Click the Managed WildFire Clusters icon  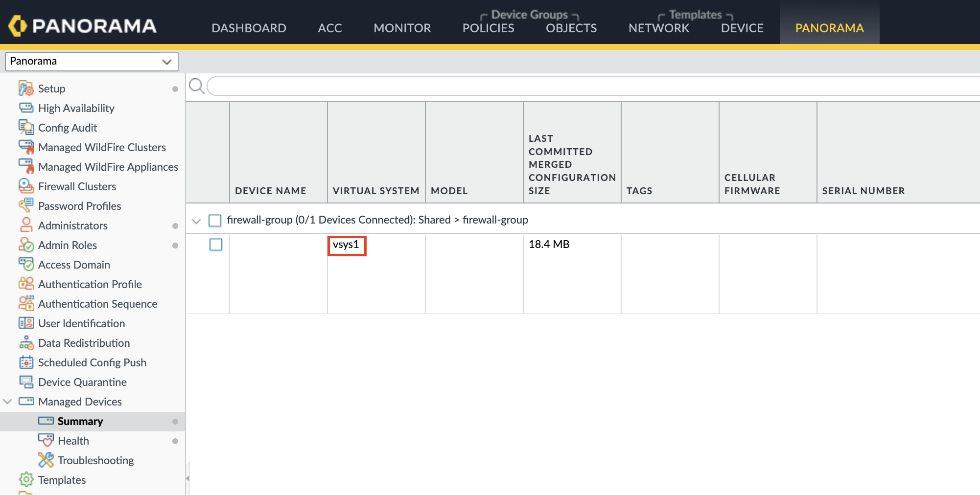pos(26,147)
